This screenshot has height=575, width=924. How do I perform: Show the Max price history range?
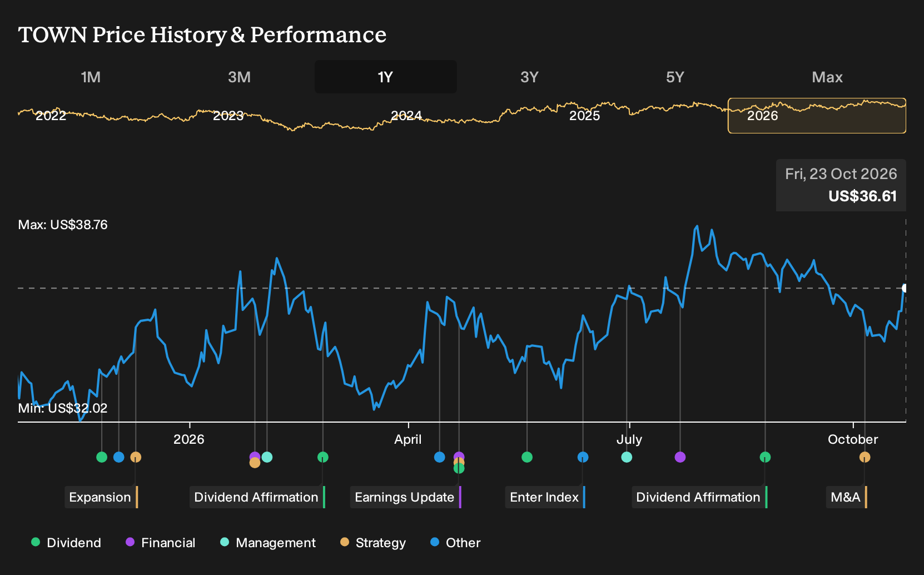[x=827, y=77]
